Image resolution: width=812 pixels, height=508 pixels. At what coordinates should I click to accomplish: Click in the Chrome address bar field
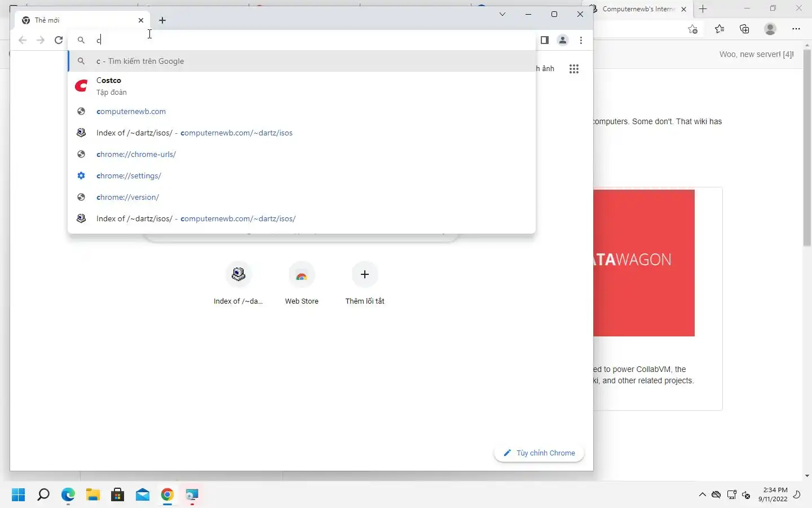302,40
